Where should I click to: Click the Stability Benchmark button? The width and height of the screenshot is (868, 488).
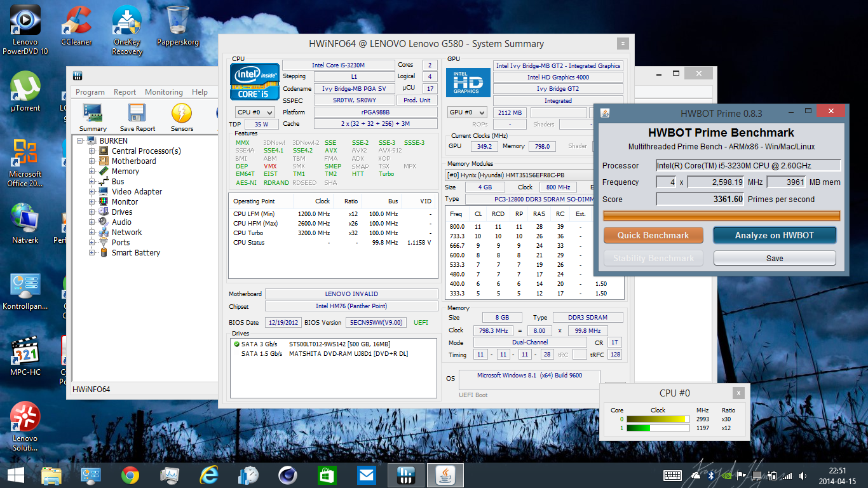point(653,258)
